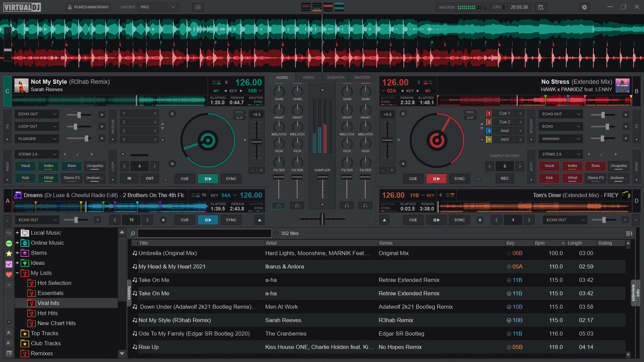Click the headphone cue icon on deck C
The image size is (644, 362).
[x=278, y=205]
